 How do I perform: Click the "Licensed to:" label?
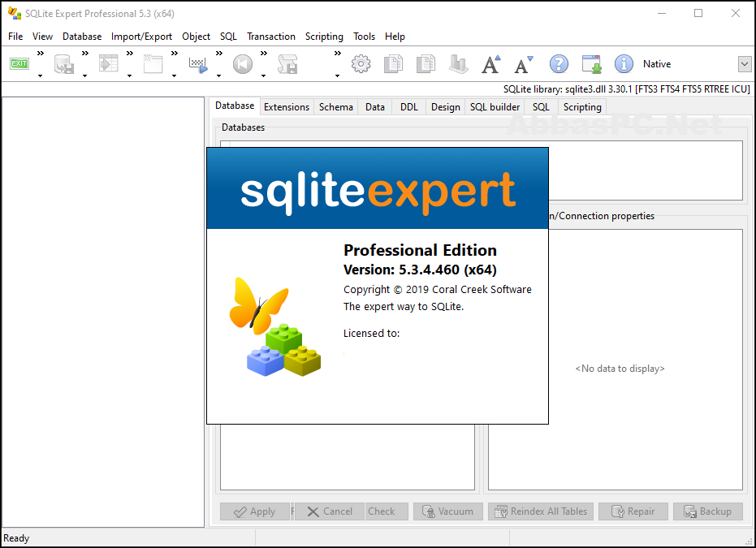(x=371, y=333)
